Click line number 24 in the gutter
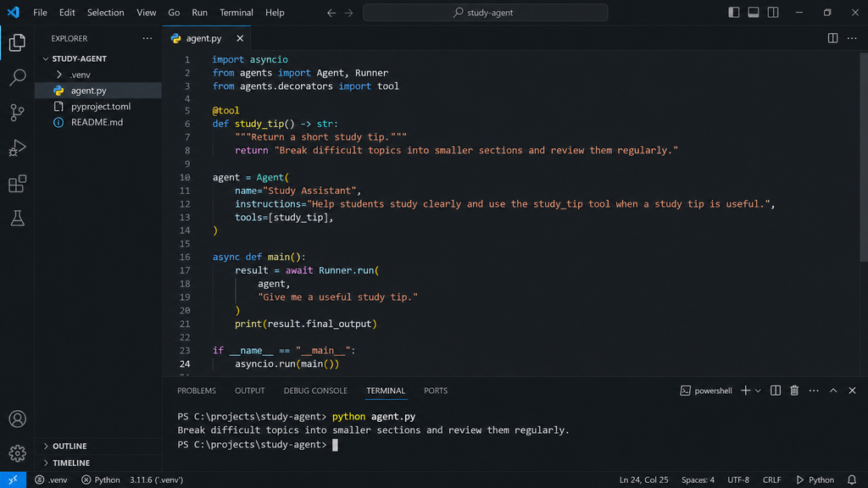The width and height of the screenshot is (868, 488). (x=185, y=364)
